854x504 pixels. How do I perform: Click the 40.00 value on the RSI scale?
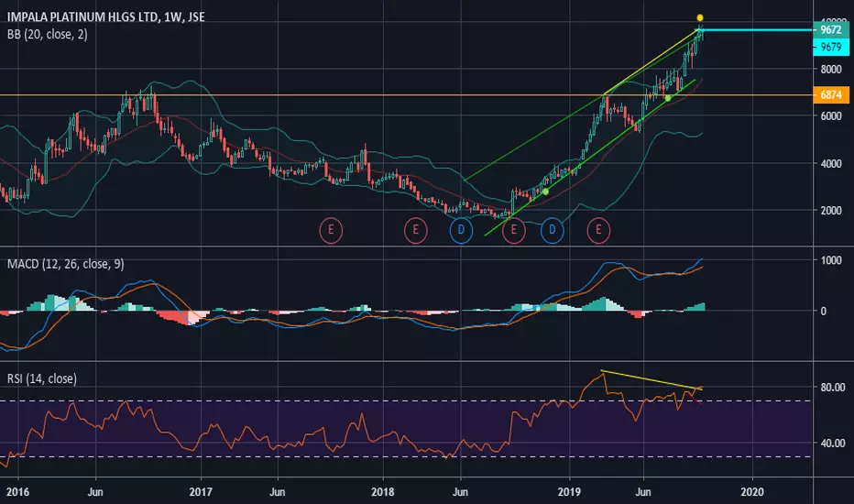tap(833, 444)
